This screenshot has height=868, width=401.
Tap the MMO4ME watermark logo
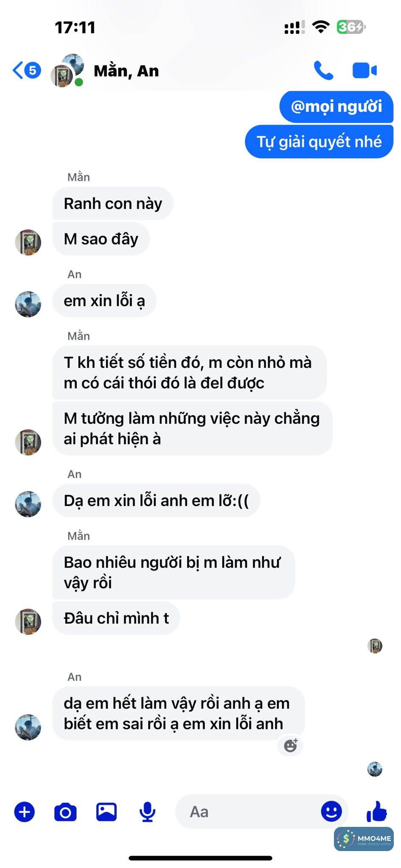point(364,839)
